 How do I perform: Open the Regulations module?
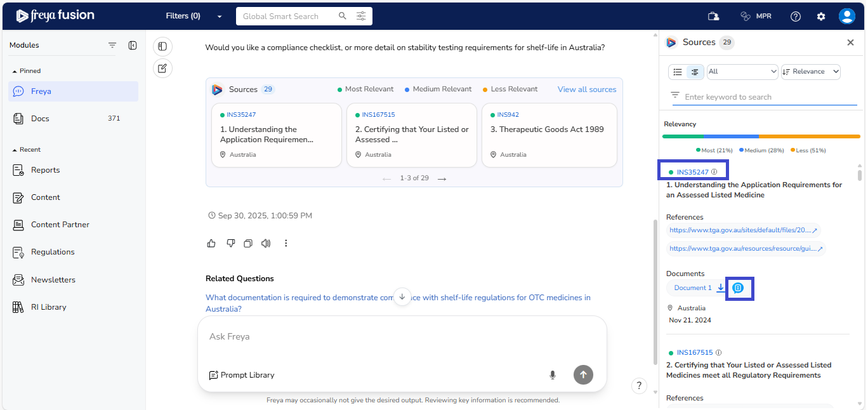(53, 252)
